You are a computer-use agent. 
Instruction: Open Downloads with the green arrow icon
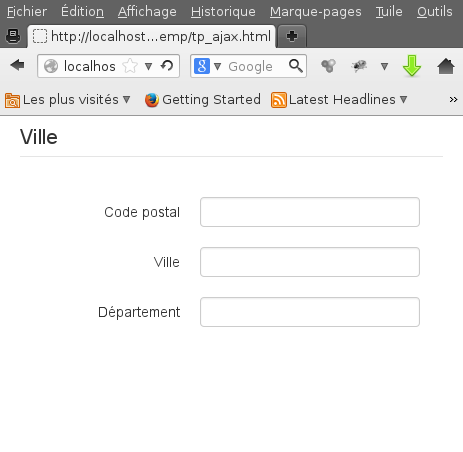(412, 66)
